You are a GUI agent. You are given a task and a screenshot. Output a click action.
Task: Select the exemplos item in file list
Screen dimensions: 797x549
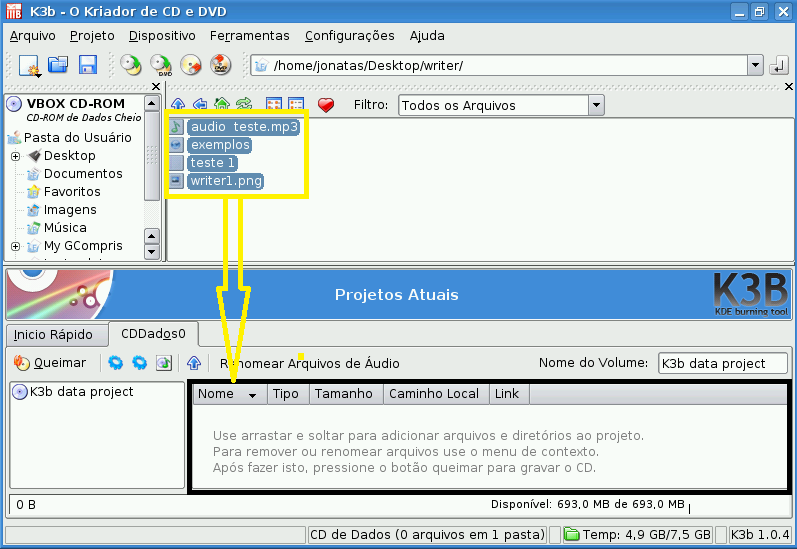click(x=220, y=145)
